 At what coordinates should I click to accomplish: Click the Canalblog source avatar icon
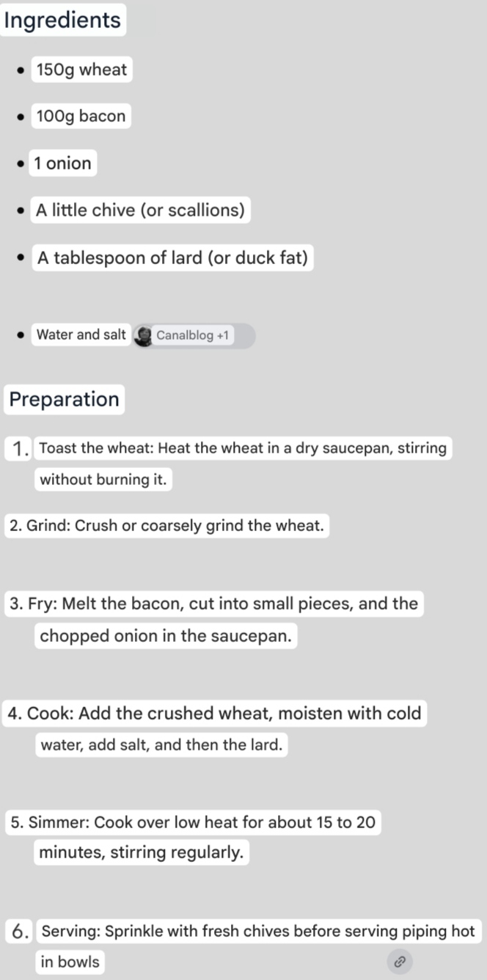tap(144, 336)
